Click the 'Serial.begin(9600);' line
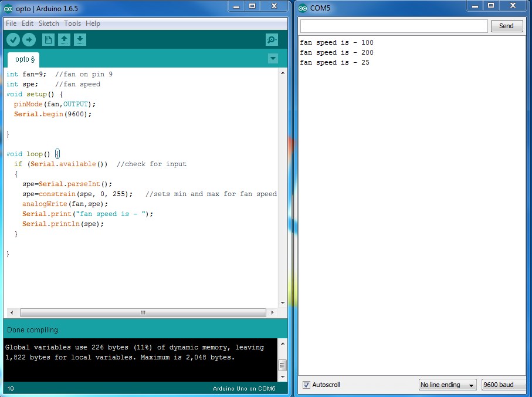 (x=53, y=114)
